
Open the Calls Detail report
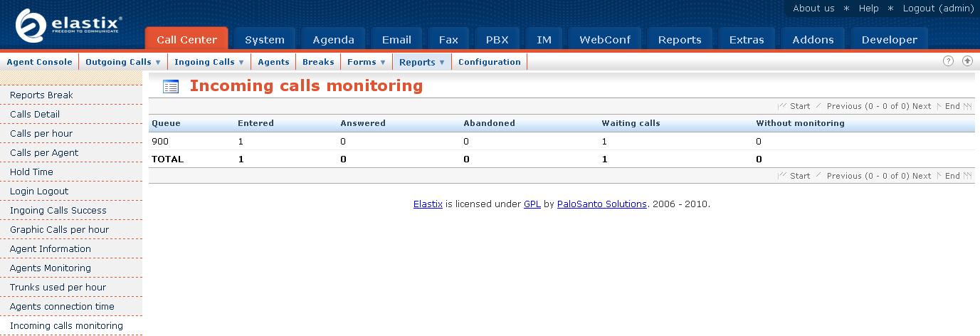[35, 115]
